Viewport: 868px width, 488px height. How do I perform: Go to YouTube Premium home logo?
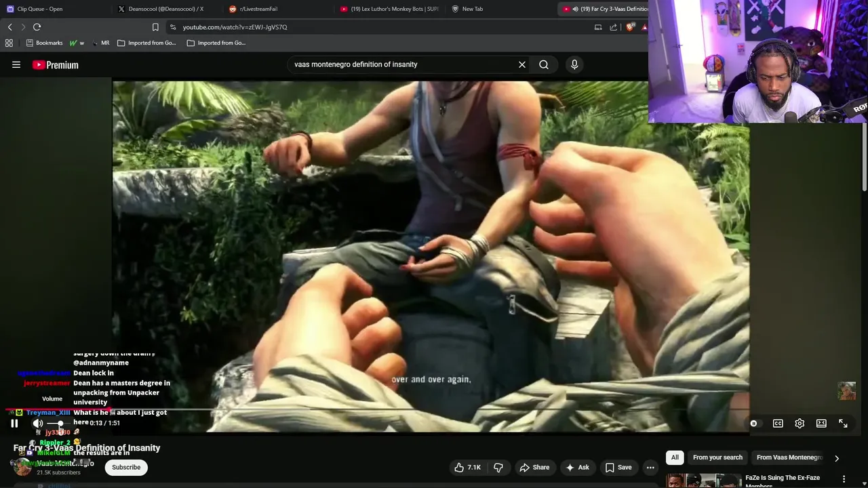[56, 65]
